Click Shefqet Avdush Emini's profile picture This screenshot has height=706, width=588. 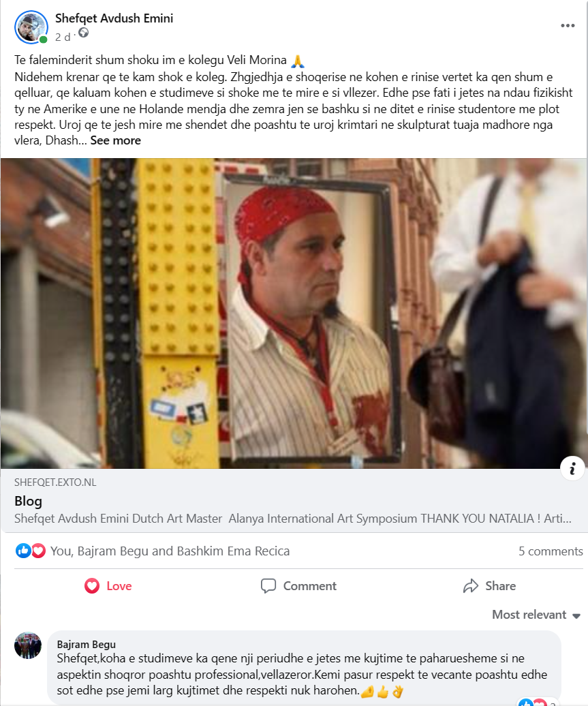tap(31, 27)
